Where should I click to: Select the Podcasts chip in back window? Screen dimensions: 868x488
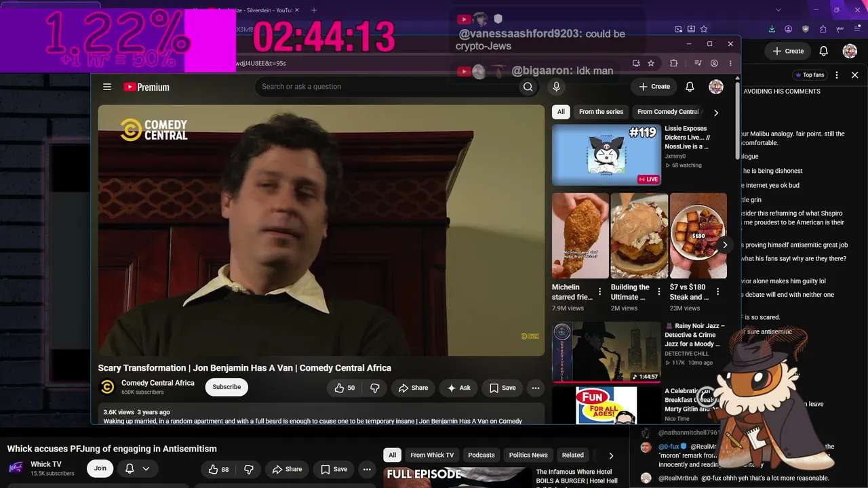(481, 455)
